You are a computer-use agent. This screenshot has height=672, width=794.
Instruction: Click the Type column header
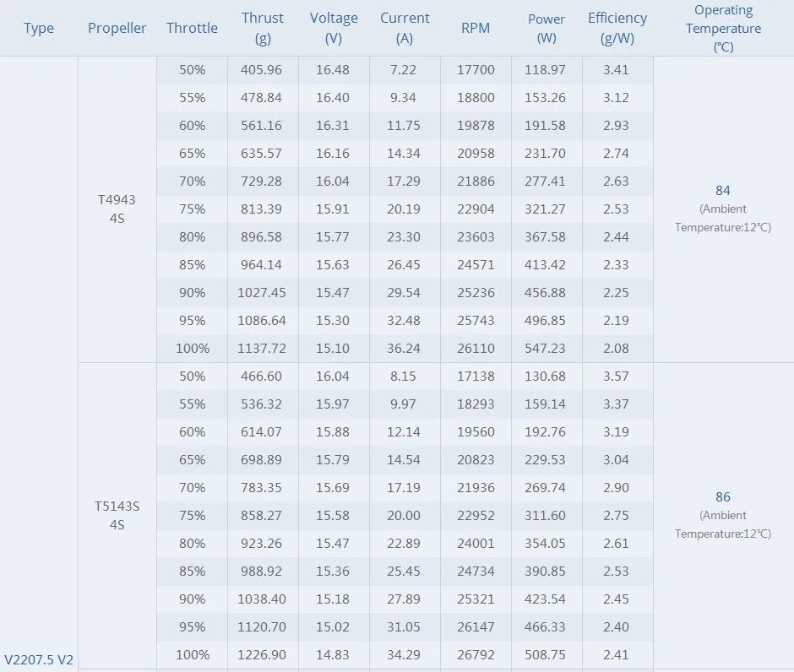point(39,28)
